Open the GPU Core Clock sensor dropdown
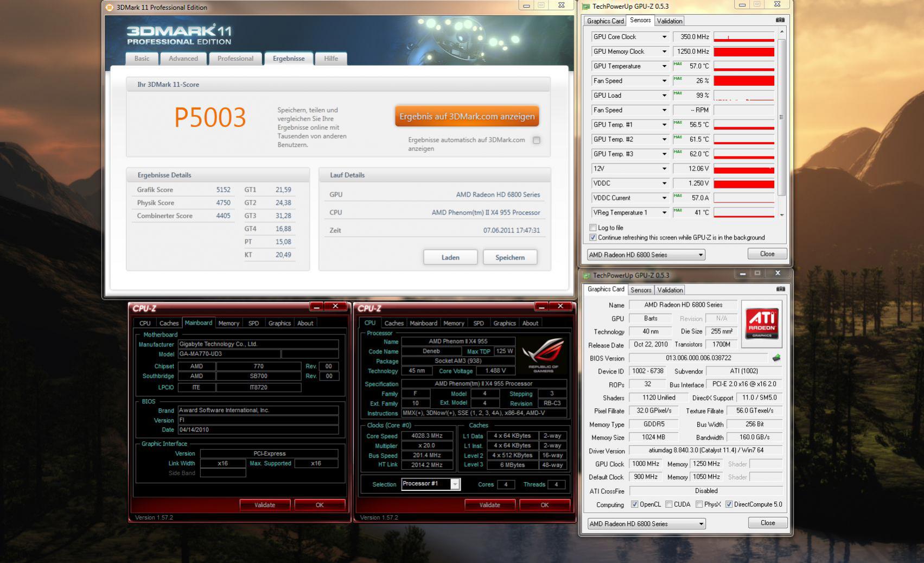Image resolution: width=924 pixels, height=563 pixels. click(664, 37)
